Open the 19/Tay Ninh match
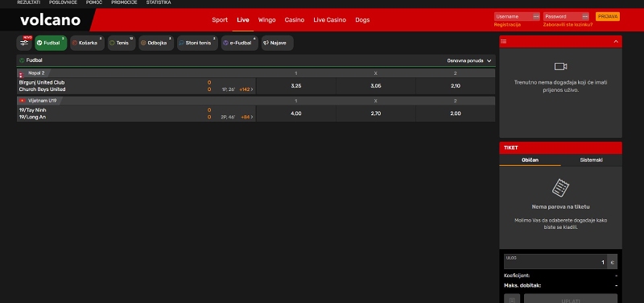 tap(32, 110)
